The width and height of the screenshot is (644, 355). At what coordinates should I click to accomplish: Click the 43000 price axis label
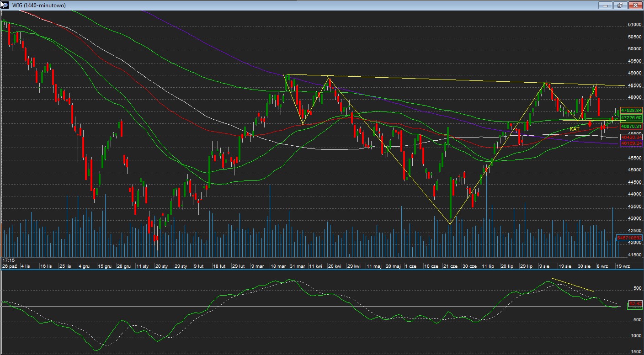634,218
